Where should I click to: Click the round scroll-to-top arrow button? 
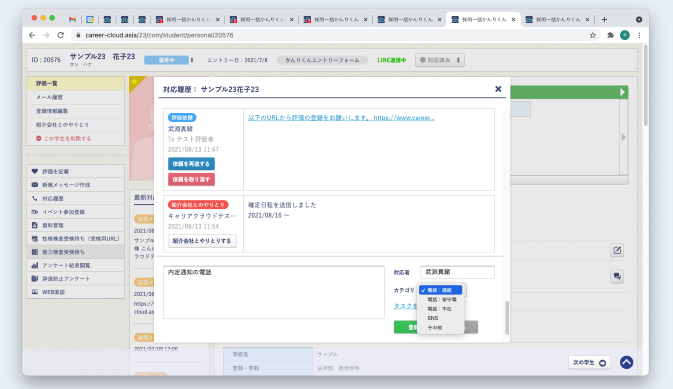coord(627,362)
